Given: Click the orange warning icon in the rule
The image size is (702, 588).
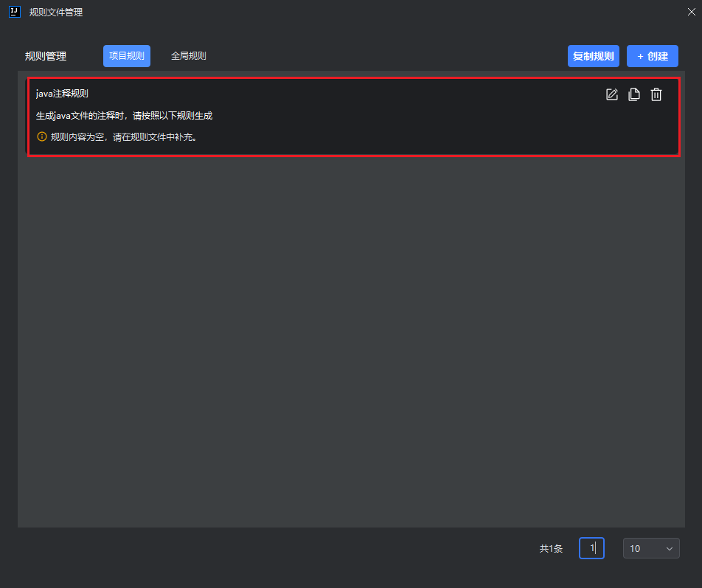Looking at the screenshot, I should (x=42, y=136).
